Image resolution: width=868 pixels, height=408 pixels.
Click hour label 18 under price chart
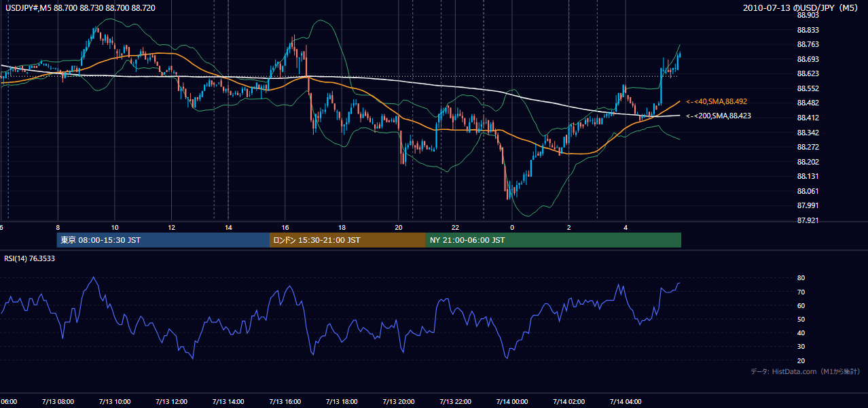342,227
